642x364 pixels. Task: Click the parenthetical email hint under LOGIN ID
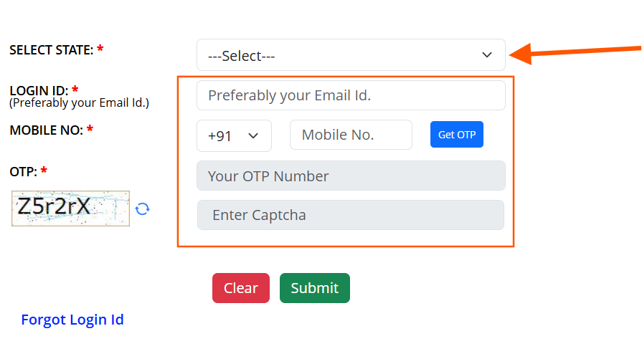click(x=80, y=103)
